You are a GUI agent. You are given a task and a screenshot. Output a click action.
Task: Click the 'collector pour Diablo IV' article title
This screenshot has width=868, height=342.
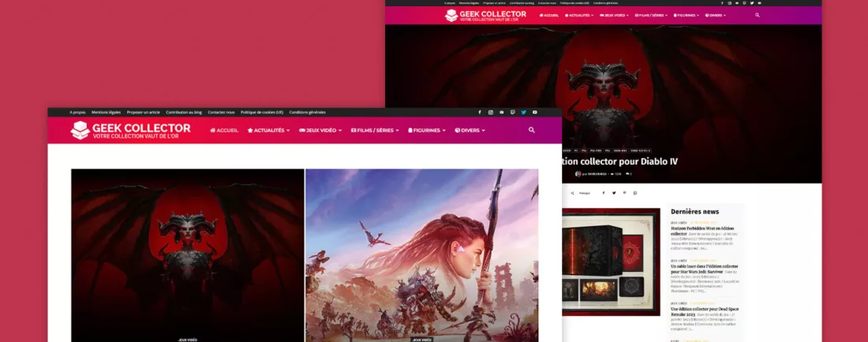coord(620,162)
